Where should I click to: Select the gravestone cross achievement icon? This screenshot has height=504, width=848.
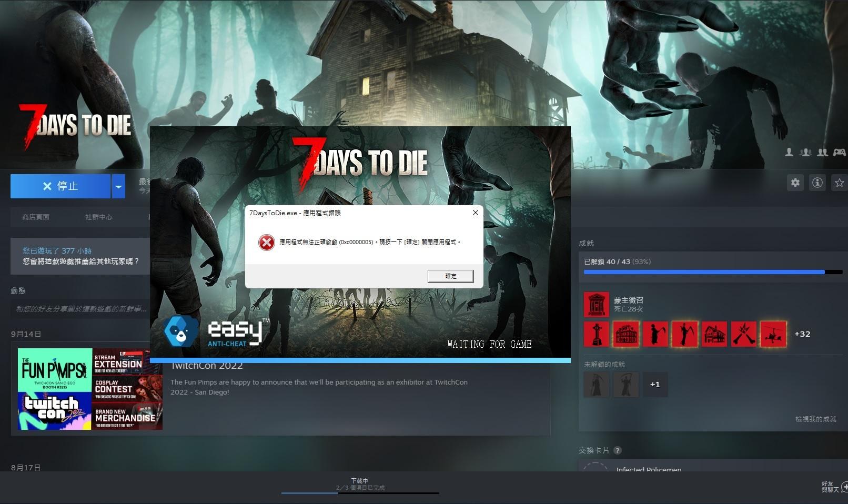597,334
